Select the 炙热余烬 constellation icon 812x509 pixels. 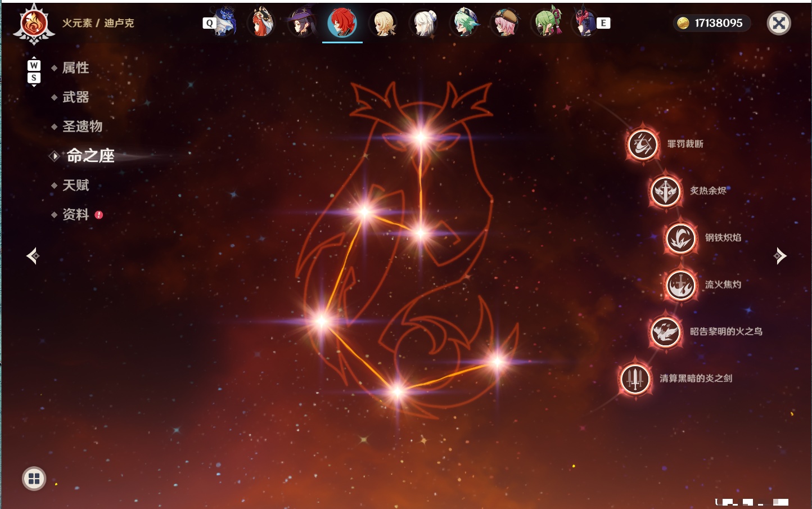(x=665, y=191)
